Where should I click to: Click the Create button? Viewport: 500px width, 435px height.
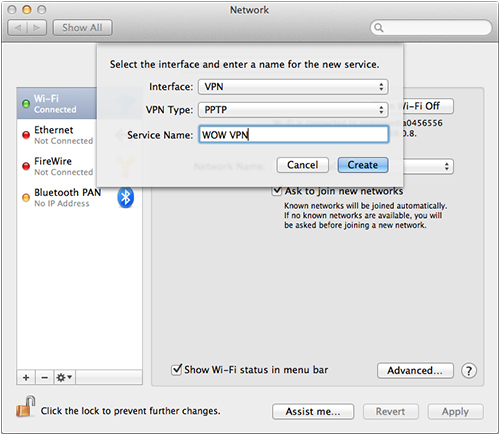tap(363, 165)
